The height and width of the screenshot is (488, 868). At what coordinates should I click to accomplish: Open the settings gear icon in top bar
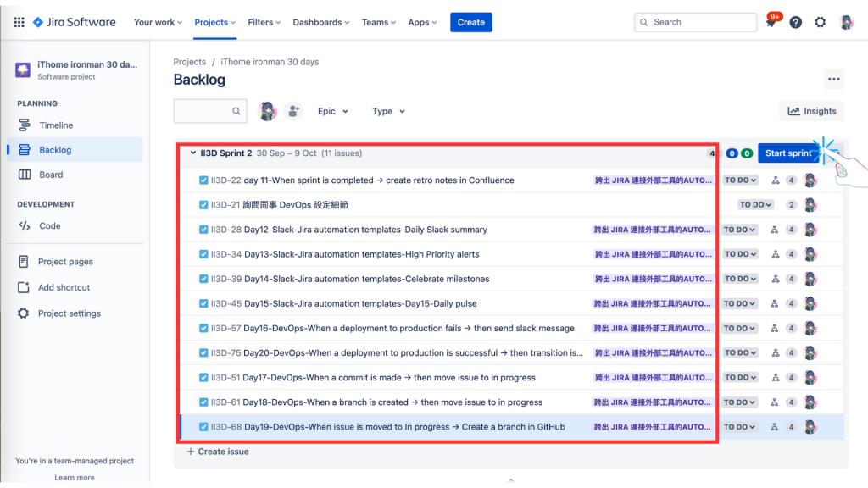820,22
